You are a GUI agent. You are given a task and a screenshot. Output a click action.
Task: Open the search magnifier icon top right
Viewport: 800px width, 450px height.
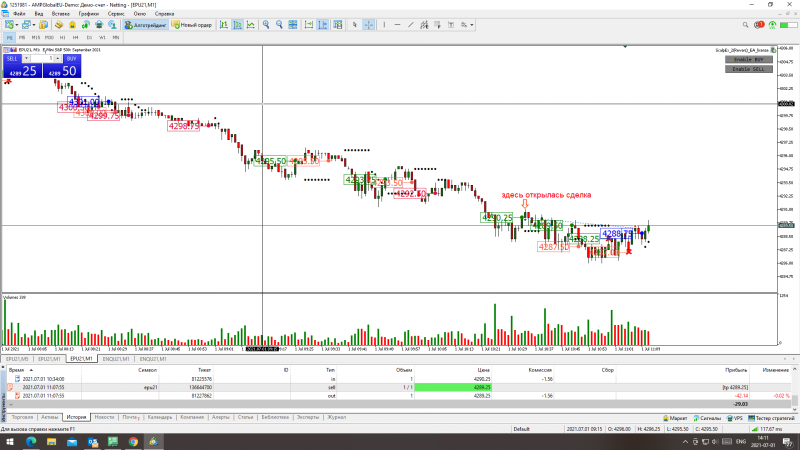point(745,24)
